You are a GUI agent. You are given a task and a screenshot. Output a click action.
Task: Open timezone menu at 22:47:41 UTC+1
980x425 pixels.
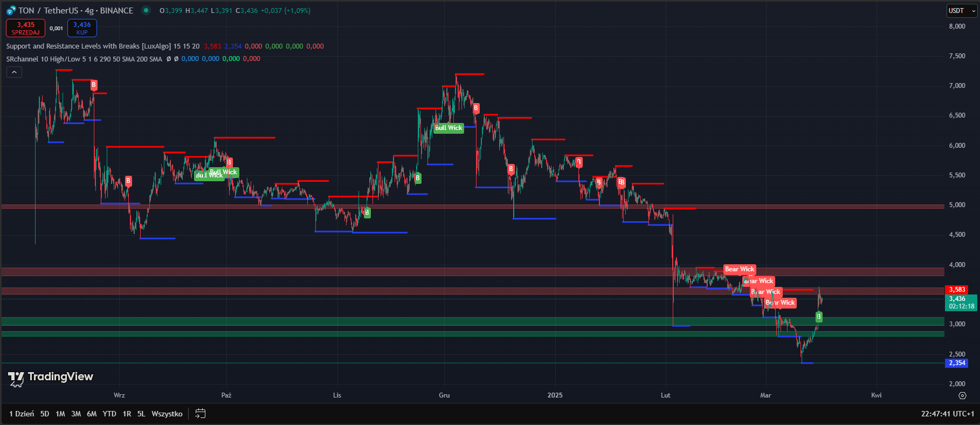(947, 414)
